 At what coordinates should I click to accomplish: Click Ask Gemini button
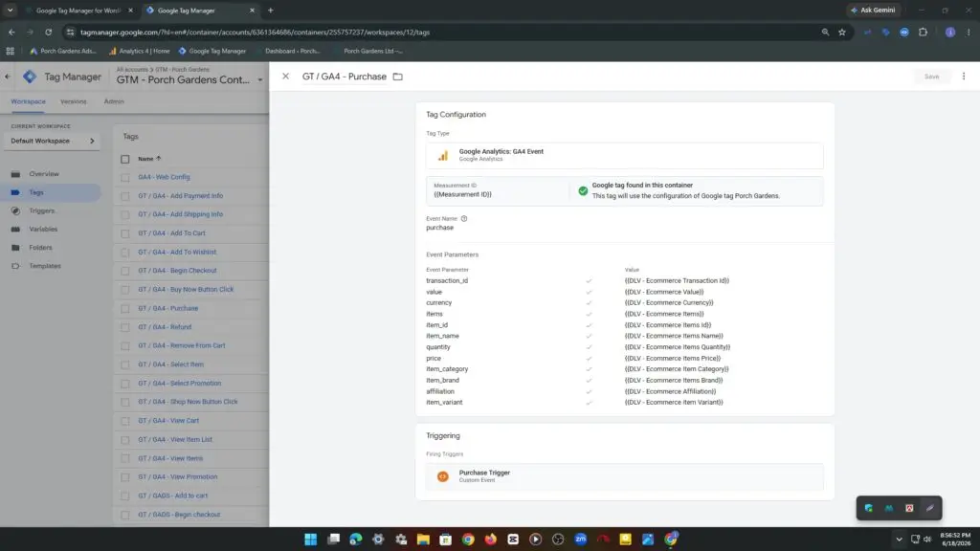(873, 10)
